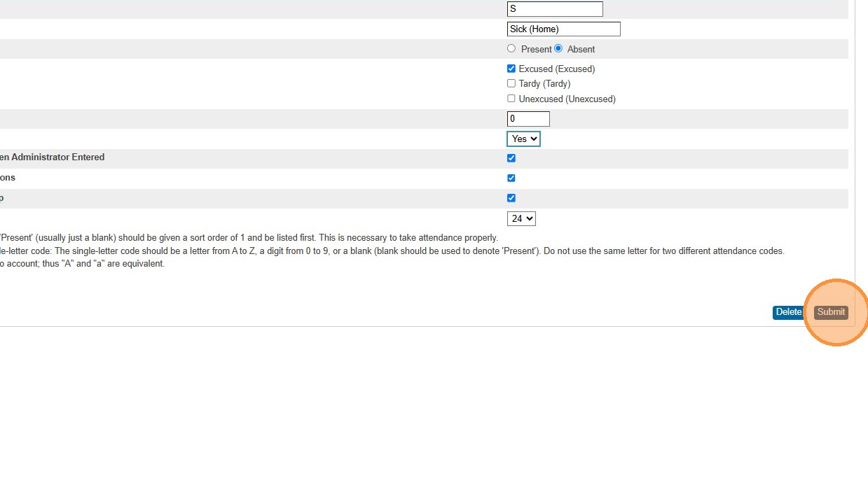This screenshot has width=868, height=485.
Task: Select the Absent radio button
Action: [558, 48]
